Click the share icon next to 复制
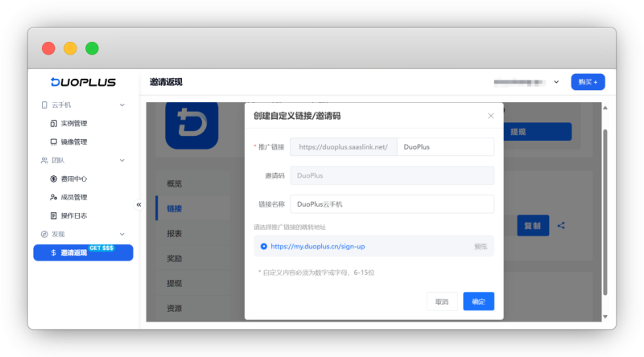This screenshot has height=357, width=644. (561, 225)
